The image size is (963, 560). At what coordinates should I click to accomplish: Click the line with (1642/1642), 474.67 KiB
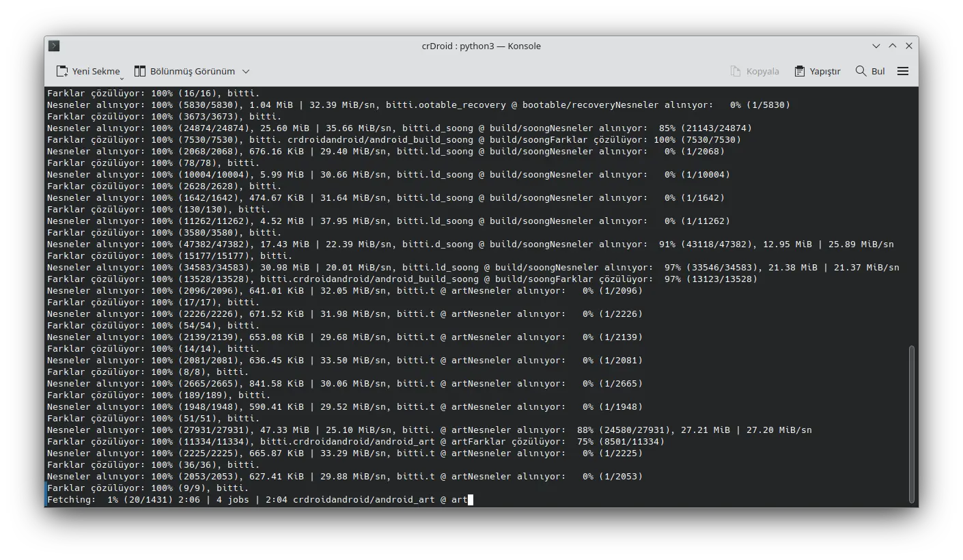click(x=385, y=197)
